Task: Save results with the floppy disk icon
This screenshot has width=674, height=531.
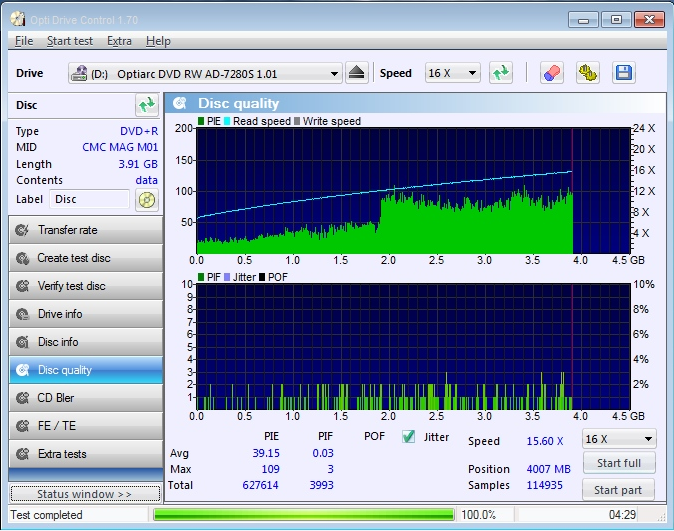Action: click(x=623, y=73)
